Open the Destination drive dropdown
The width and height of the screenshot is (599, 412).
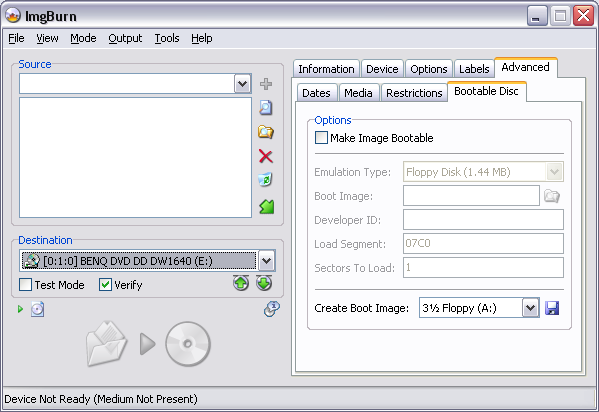[267, 261]
